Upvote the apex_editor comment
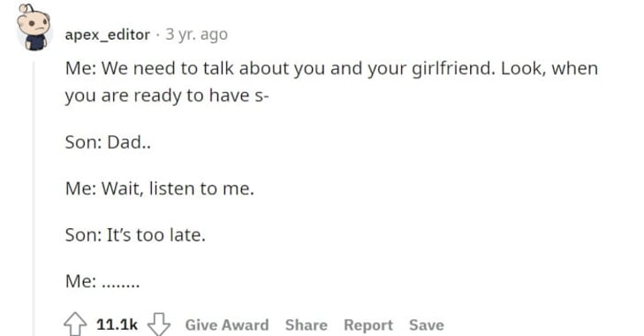644x336 pixels. click(x=75, y=325)
